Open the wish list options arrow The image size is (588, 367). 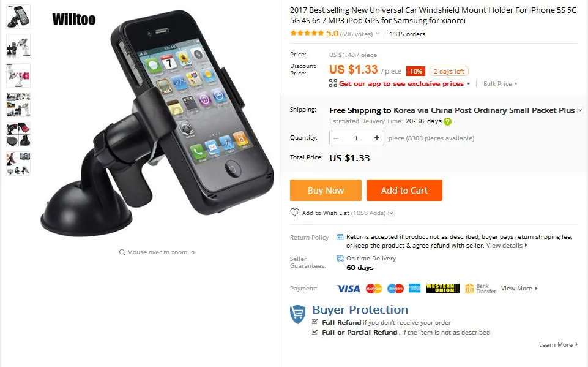coord(391,213)
